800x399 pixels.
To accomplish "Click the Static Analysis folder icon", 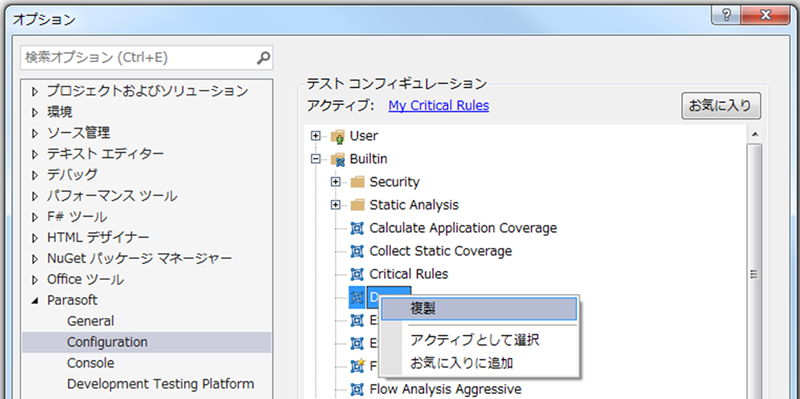I will click(358, 205).
